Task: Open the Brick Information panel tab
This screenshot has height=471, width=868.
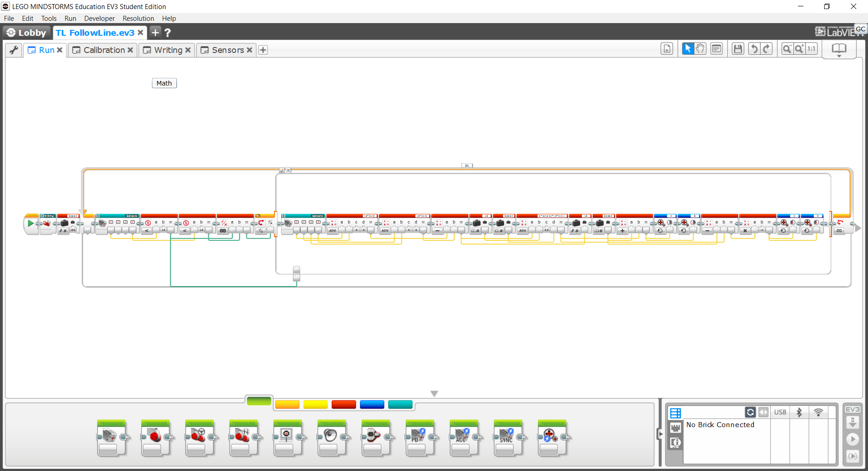Action: [x=675, y=442]
